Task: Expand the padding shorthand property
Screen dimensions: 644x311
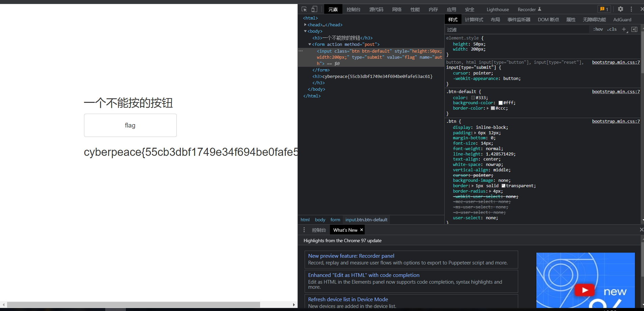Action: (475, 133)
